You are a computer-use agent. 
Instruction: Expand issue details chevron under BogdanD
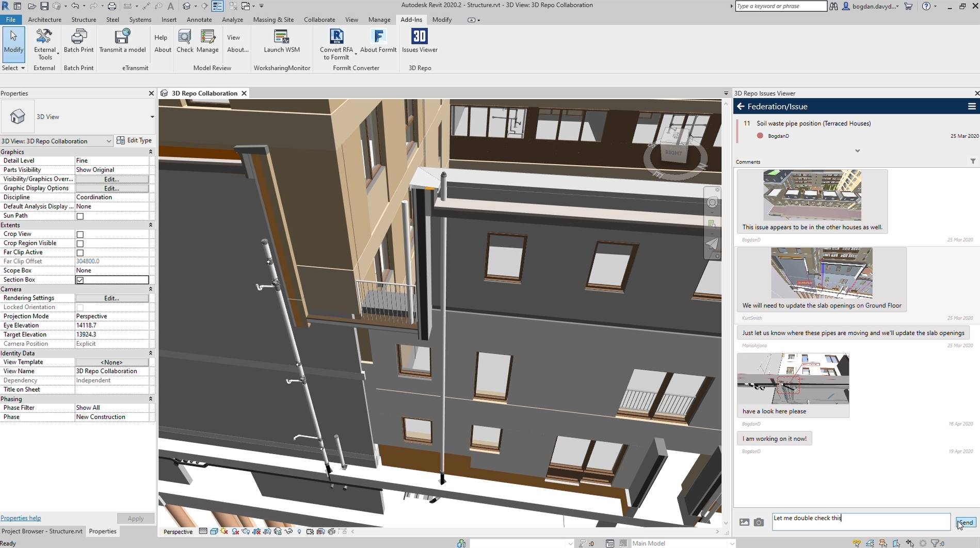point(857,151)
